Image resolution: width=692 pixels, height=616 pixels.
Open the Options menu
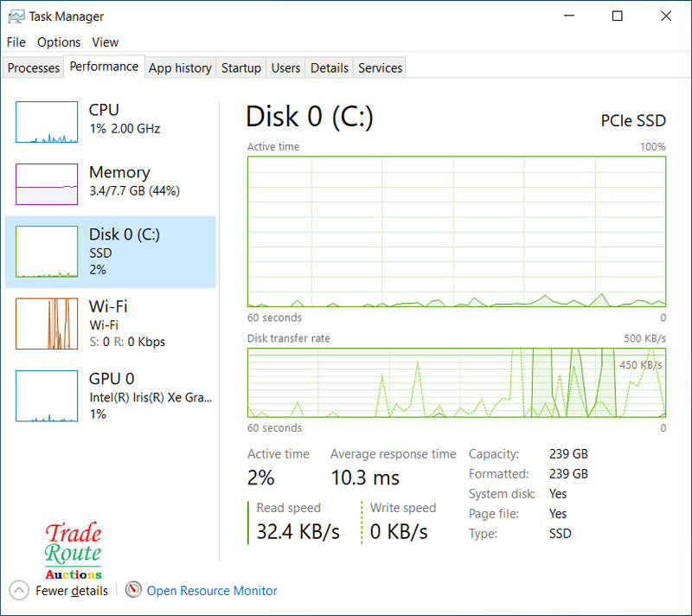click(x=59, y=42)
